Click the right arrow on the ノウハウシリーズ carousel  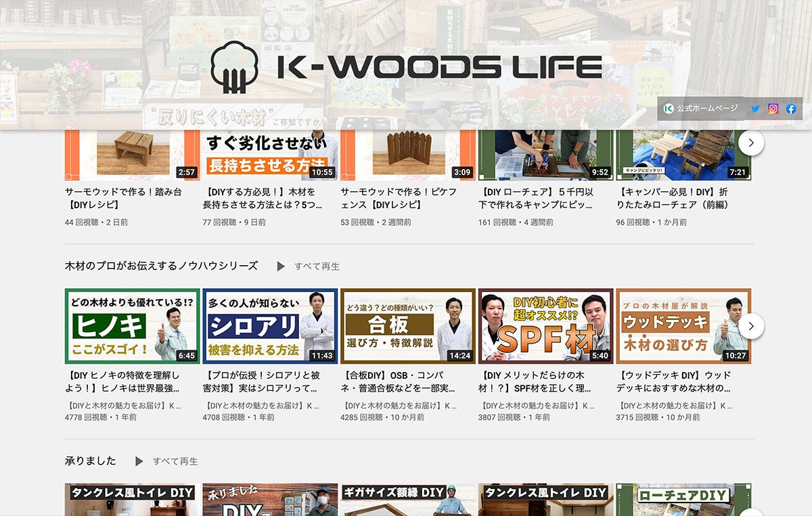click(x=751, y=326)
